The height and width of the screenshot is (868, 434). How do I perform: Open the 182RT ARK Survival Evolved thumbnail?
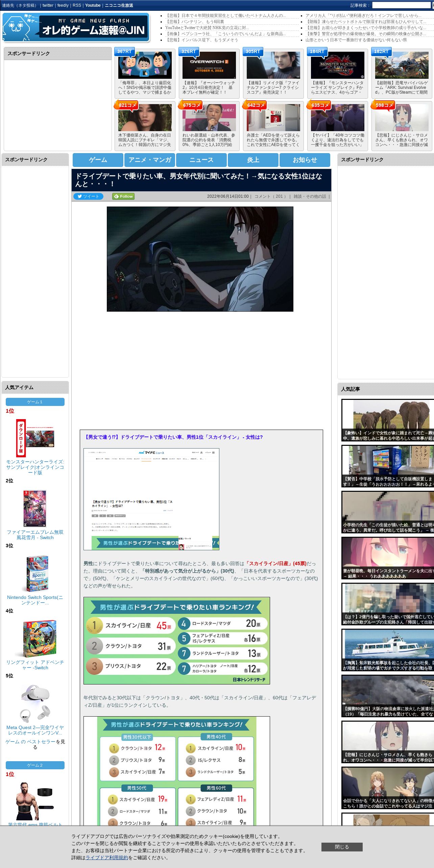click(402, 65)
